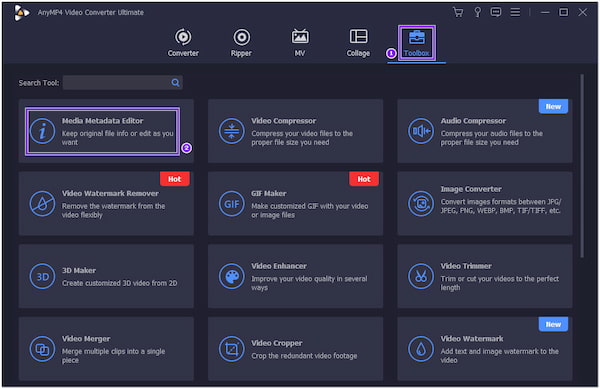600x389 pixels.
Task: Click the Image Converter icon
Action: point(421,204)
